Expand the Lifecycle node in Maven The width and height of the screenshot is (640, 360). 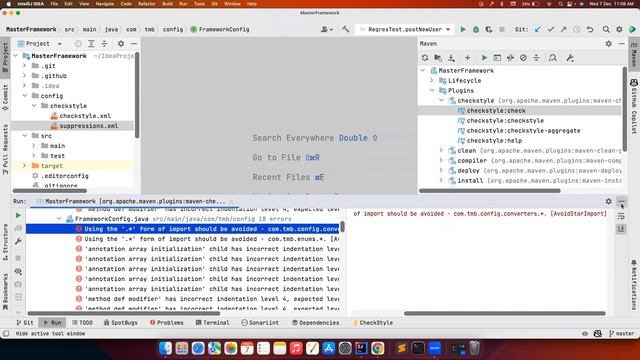432,80
